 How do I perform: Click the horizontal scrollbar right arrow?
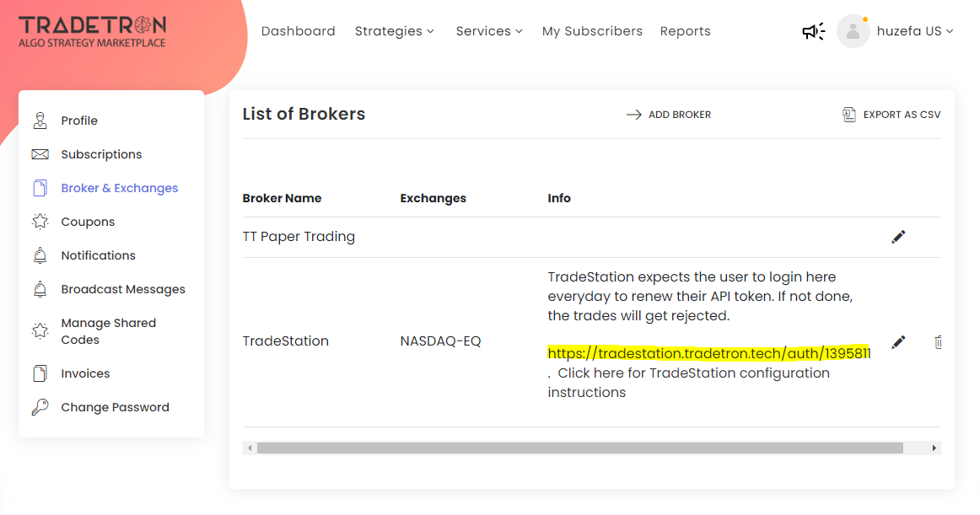pos(934,448)
